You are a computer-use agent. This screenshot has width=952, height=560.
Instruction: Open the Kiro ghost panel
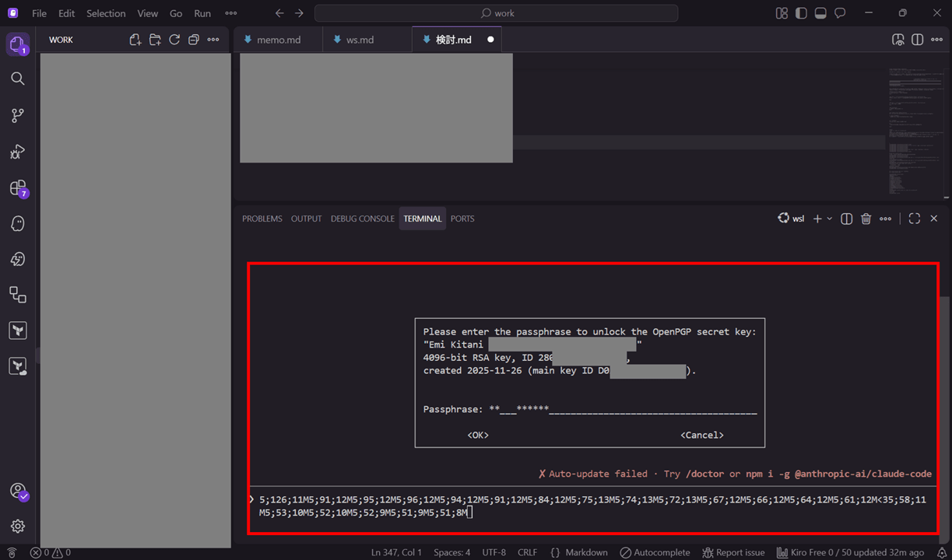click(17, 224)
